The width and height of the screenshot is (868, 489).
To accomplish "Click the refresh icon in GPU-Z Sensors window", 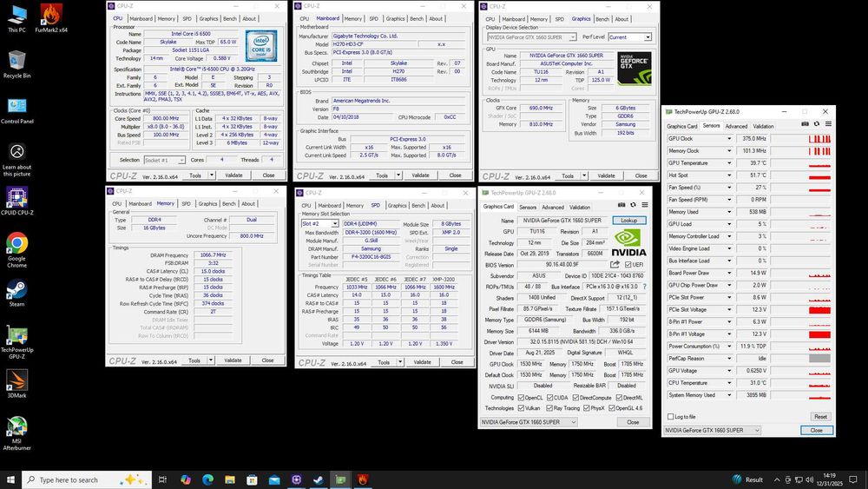I will pyautogui.click(x=817, y=124).
